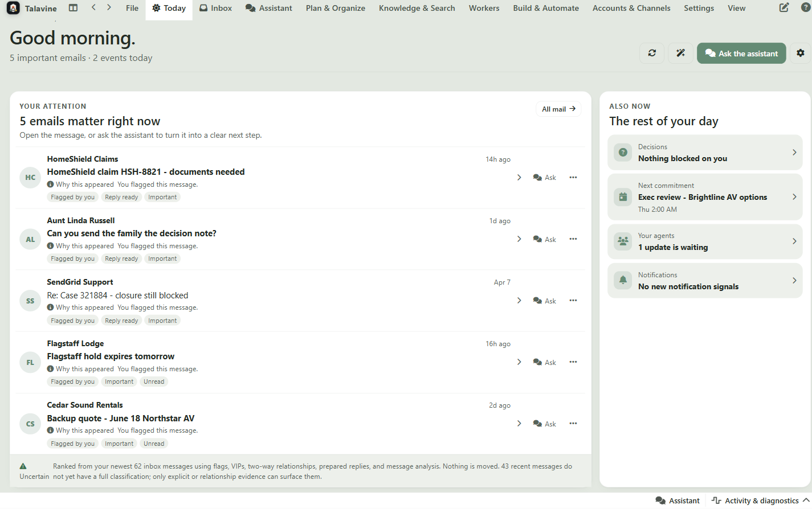Screen dimensions: 812x513
Task: Open Assistant in the bottom status bar
Action: (x=678, y=500)
